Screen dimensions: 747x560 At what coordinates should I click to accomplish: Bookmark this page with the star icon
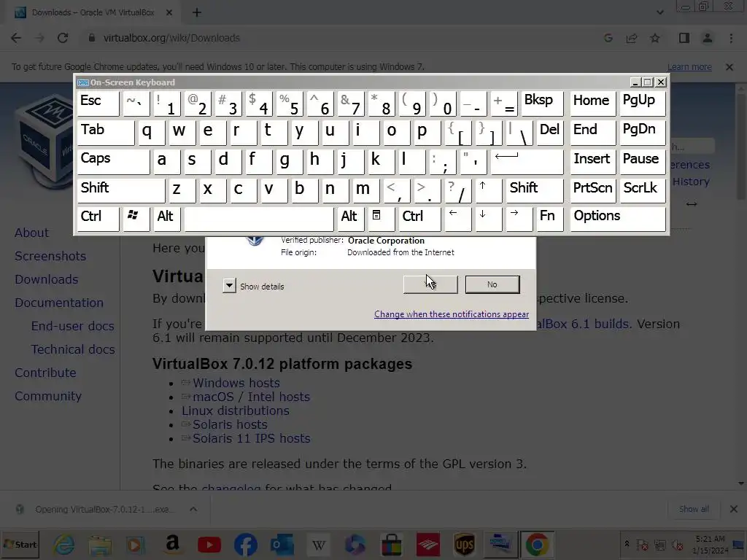(655, 38)
